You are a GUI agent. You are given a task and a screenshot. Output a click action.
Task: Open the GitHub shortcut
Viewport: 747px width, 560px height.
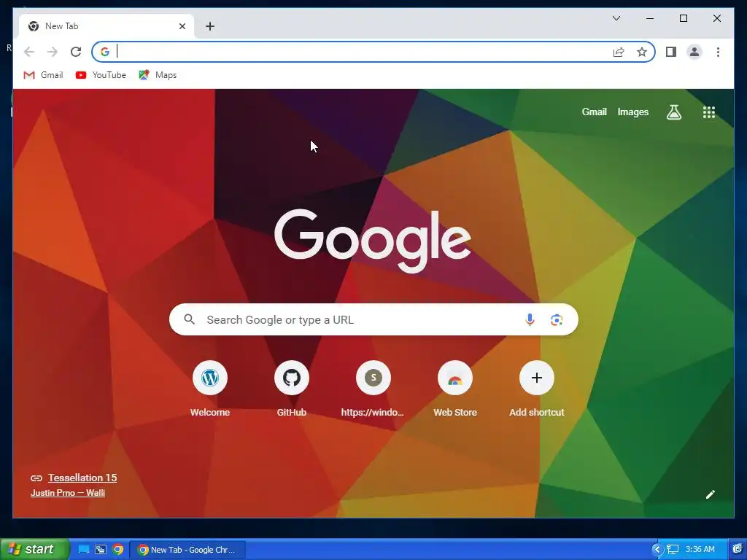[x=292, y=388]
